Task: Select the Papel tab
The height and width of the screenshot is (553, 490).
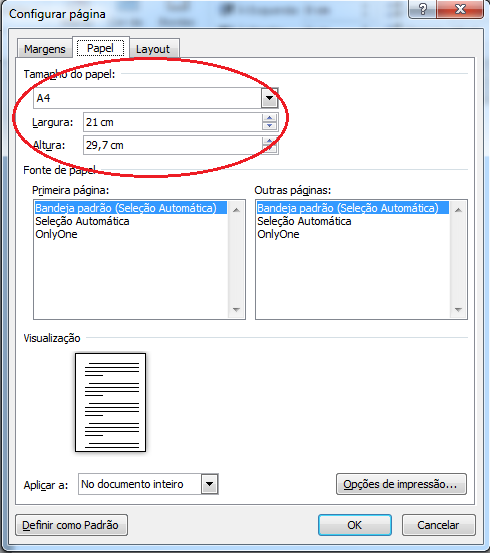Action: click(x=101, y=47)
